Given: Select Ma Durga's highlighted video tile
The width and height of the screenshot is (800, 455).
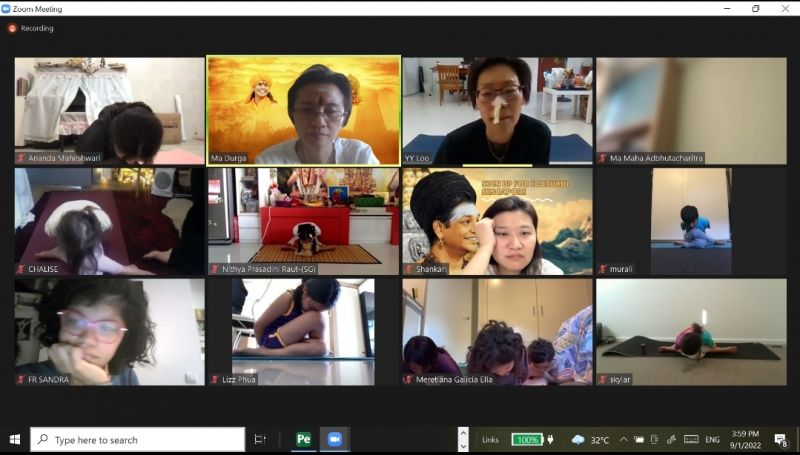Looking at the screenshot, I should pyautogui.click(x=304, y=110).
